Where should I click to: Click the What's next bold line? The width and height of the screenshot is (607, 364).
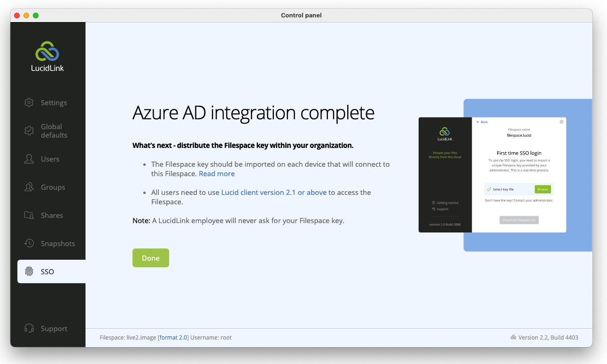click(x=243, y=145)
